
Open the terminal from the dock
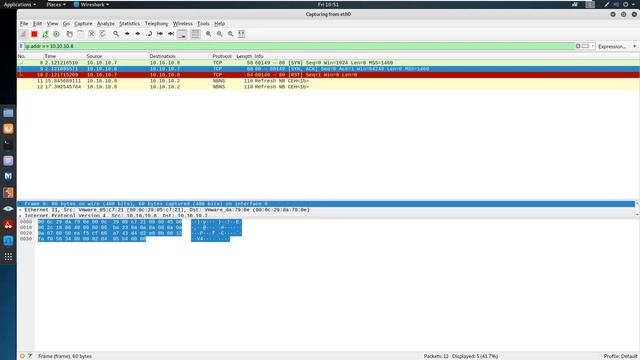tap(8, 144)
